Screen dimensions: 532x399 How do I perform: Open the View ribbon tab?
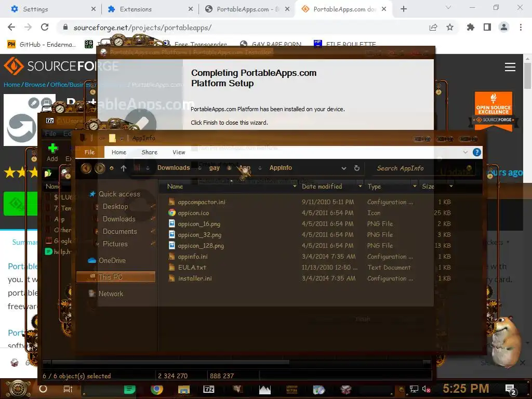(x=179, y=152)
